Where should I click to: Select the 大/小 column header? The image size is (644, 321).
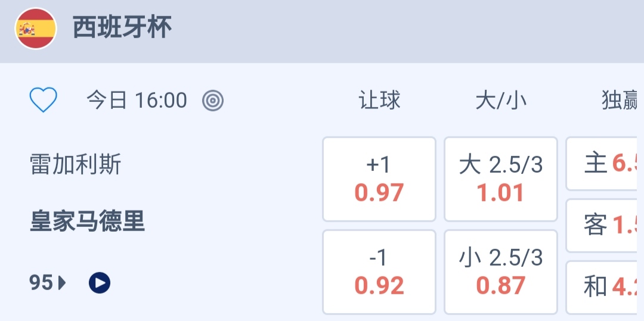point(501,101)
